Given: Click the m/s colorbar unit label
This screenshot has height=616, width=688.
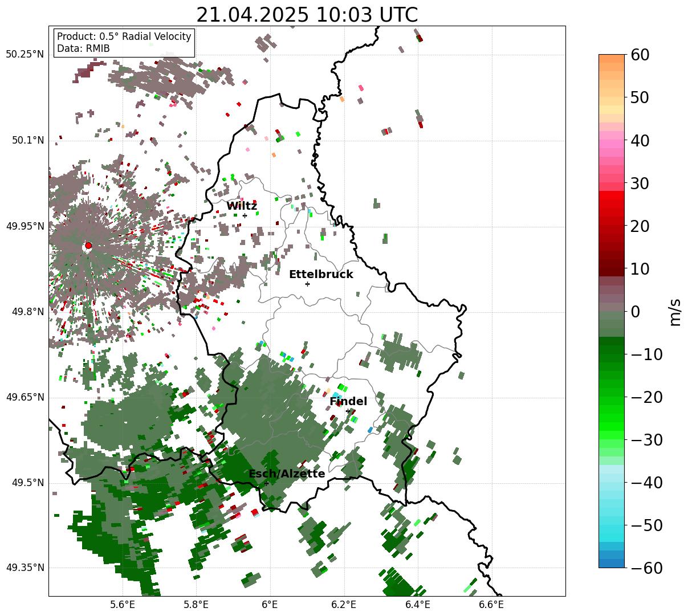Looking at the screenshot, I should point(675,312).
